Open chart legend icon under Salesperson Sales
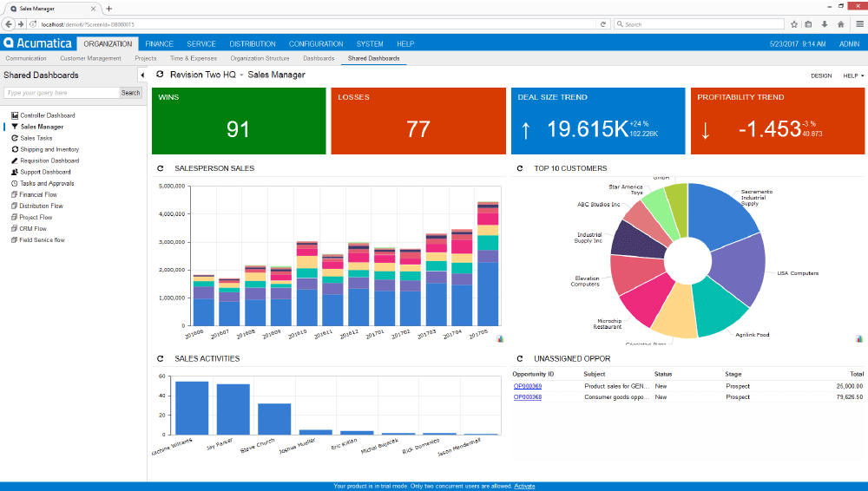The width and height of the screenshot is (868, 491). tap(500, 338)
